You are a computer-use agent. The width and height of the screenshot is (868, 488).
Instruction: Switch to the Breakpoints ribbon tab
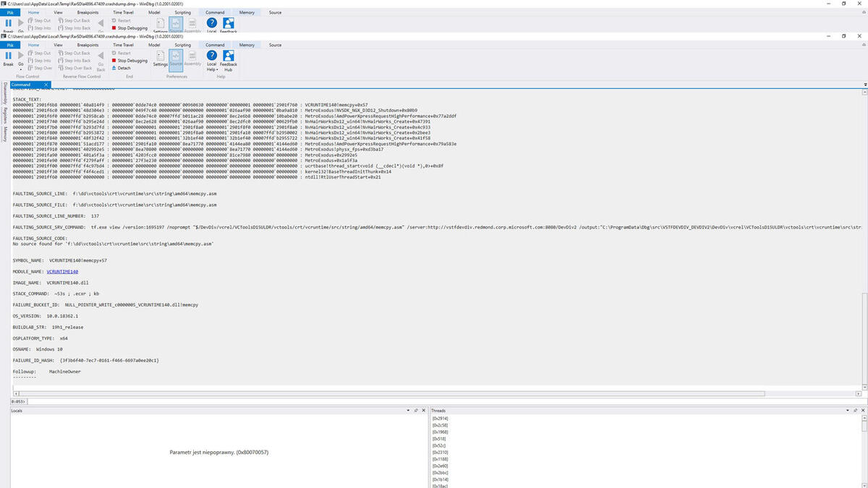click(x=88, y=45)
